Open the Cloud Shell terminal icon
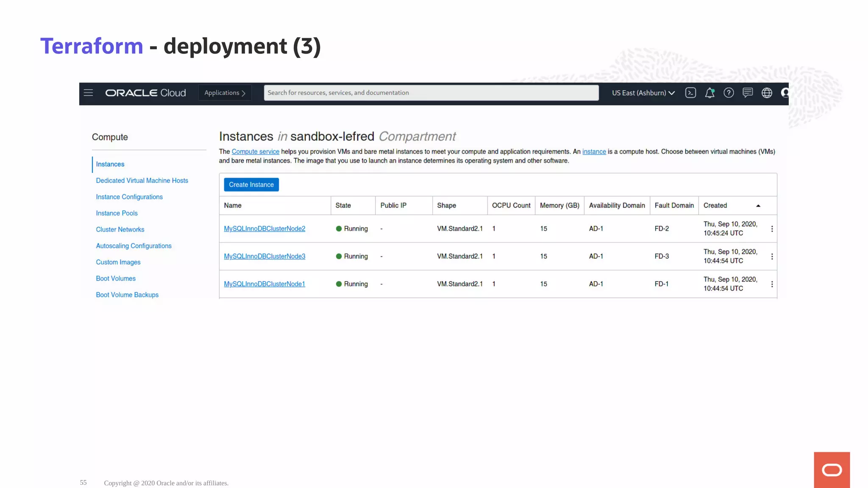Screen dimensions: 868x488 (690, 93)
